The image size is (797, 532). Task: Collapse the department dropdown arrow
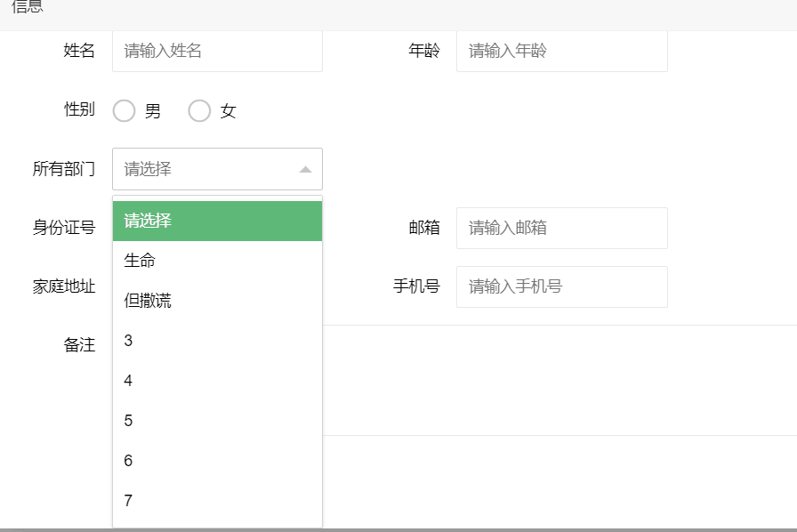point(306,168)
